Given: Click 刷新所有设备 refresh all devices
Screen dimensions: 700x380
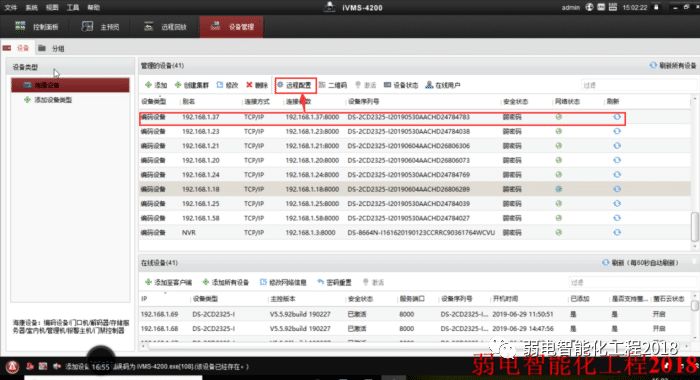Looking at the screenshot, I should tap(673, 66).
